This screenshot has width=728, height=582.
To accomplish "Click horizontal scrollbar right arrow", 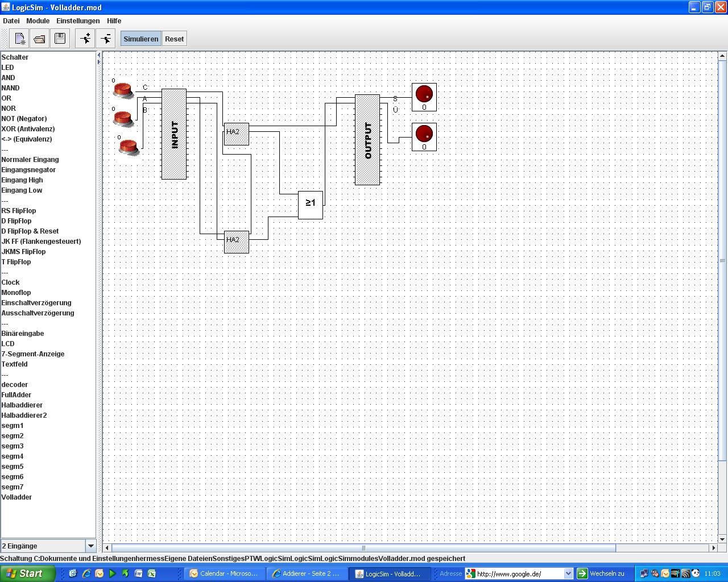I will pos(713,548).
